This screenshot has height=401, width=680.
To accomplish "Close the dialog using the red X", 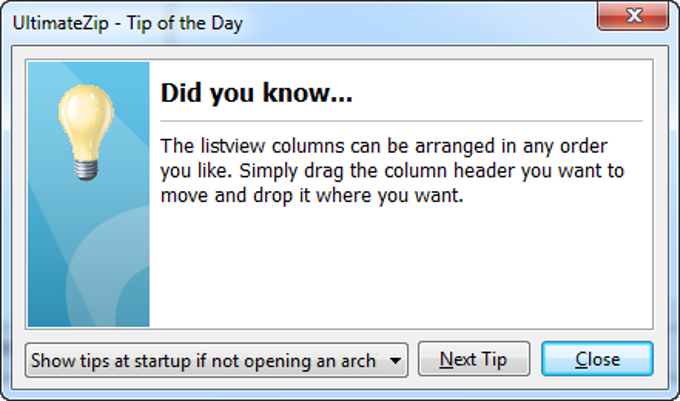I will (x=633, y=18).
